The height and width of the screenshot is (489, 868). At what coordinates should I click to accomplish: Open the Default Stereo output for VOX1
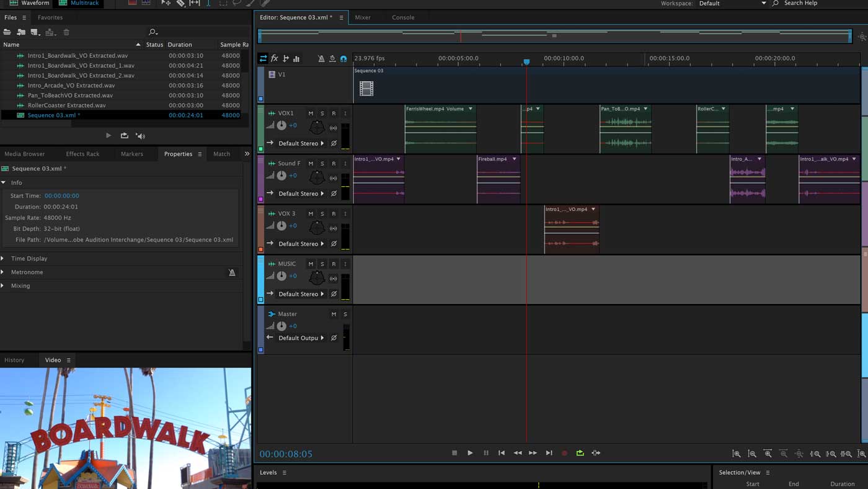(x=300, y=143)
